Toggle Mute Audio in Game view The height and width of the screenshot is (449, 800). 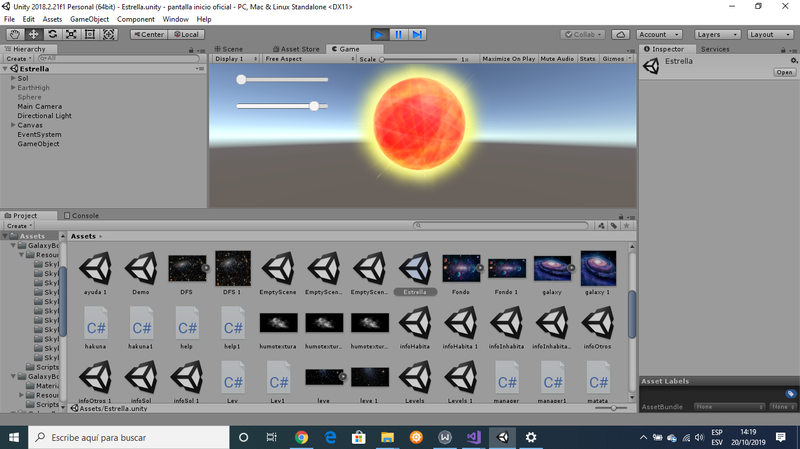557,59
